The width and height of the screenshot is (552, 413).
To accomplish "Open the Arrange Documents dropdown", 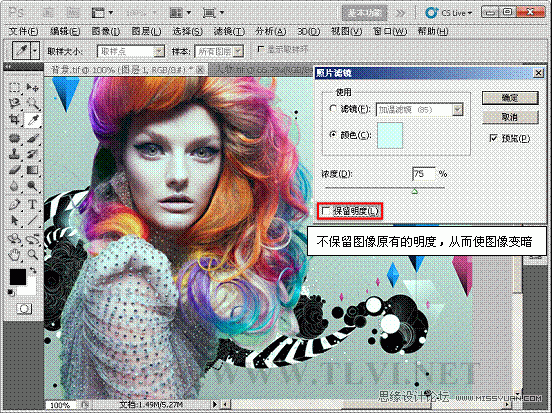I will (180, 13).
